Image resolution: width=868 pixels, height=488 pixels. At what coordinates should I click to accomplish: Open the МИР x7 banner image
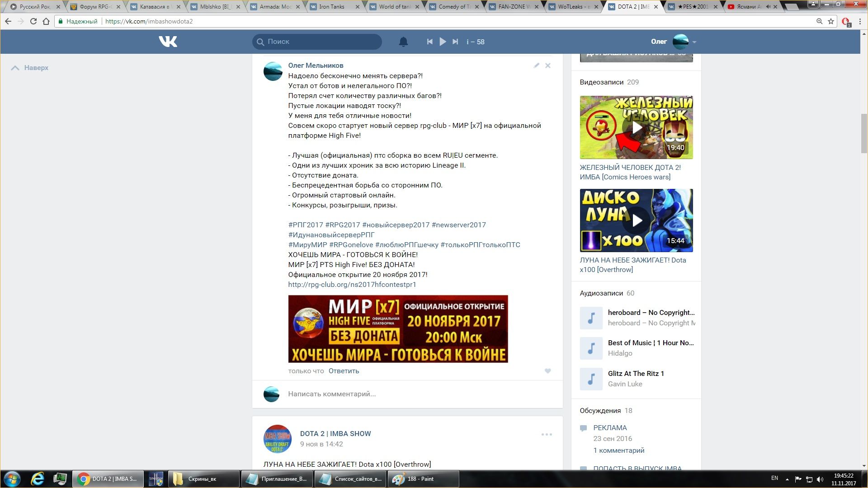coord(398,329)
